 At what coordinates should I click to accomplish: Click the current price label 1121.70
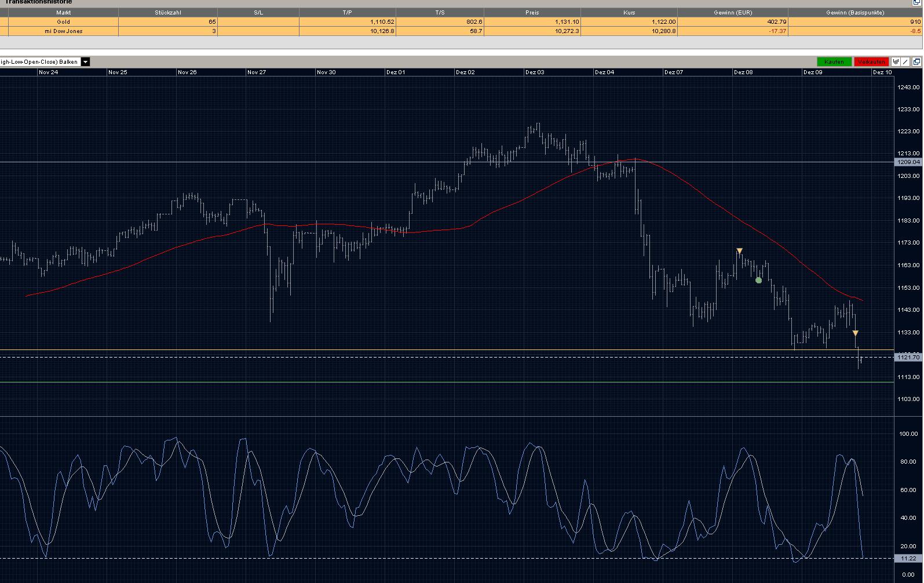pos(908,357)
